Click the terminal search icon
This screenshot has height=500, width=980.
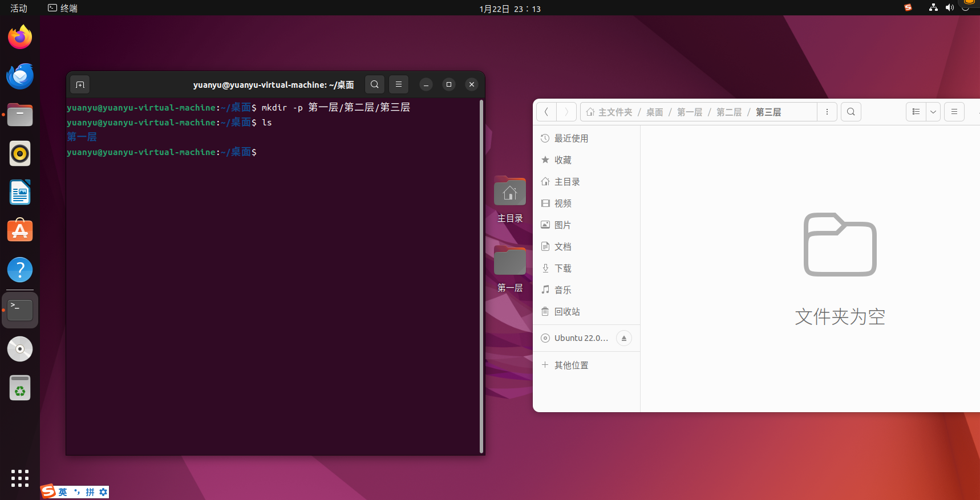click(x=374, y=84)
